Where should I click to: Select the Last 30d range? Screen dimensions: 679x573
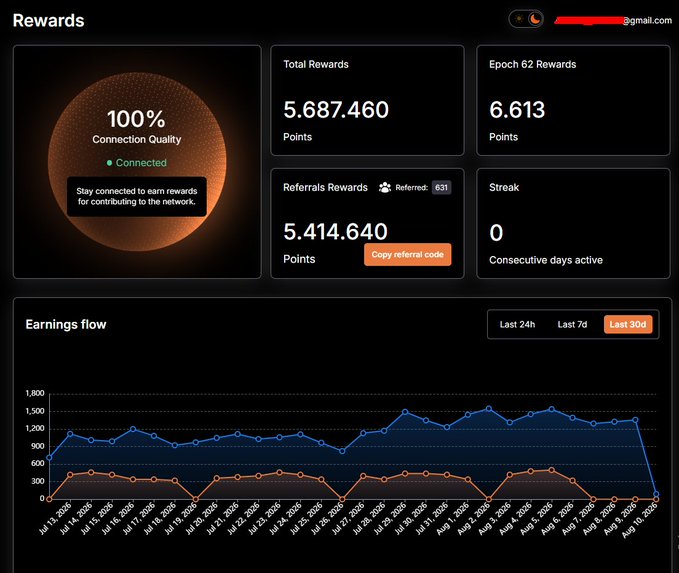pyautogui.click(x=628, y=324)
